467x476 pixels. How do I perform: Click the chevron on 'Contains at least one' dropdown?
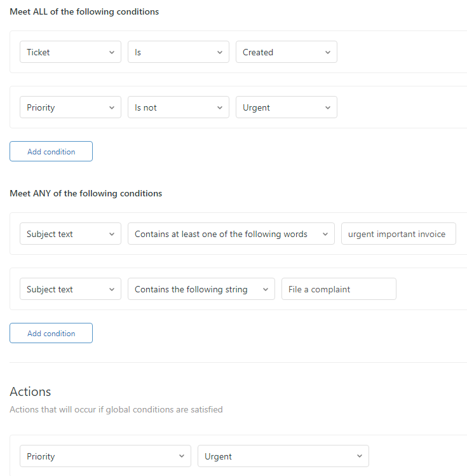point(325,235)
